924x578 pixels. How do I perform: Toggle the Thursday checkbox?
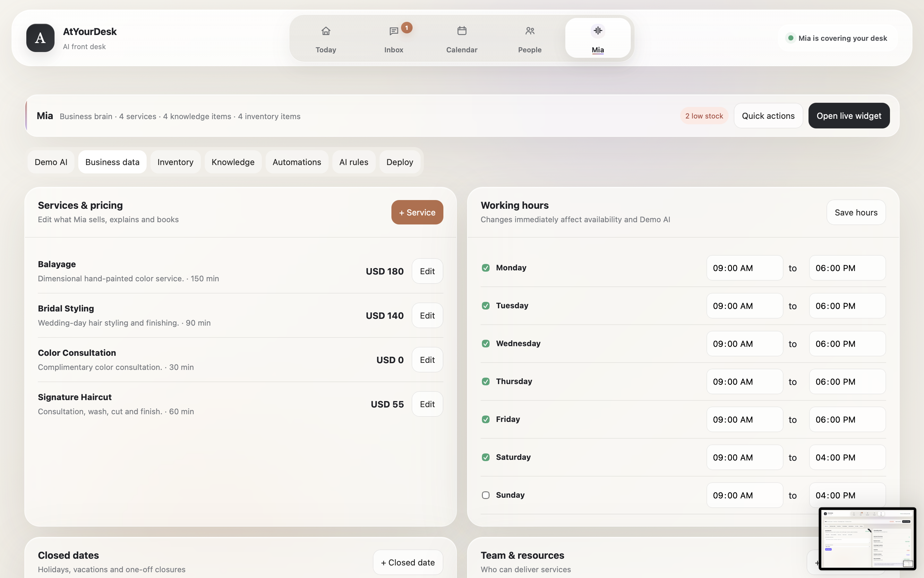(485, 381)
